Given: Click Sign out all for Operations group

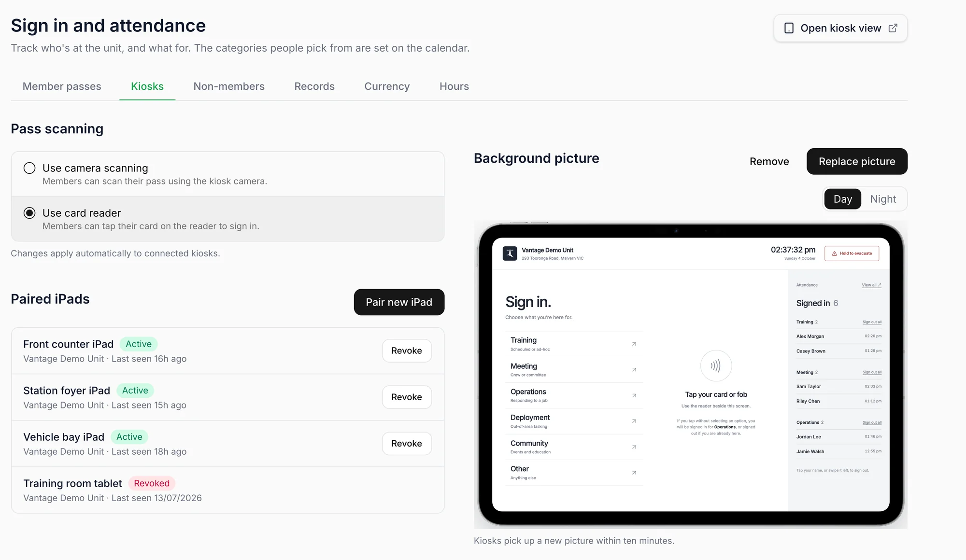Looking at the screenshot, I should (x=872, y=422).
